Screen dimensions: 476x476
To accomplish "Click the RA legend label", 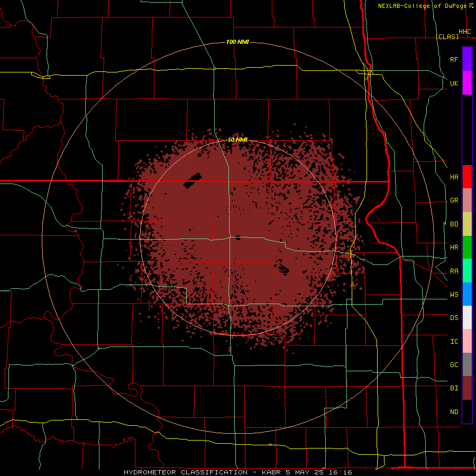I will click(454, 271).
